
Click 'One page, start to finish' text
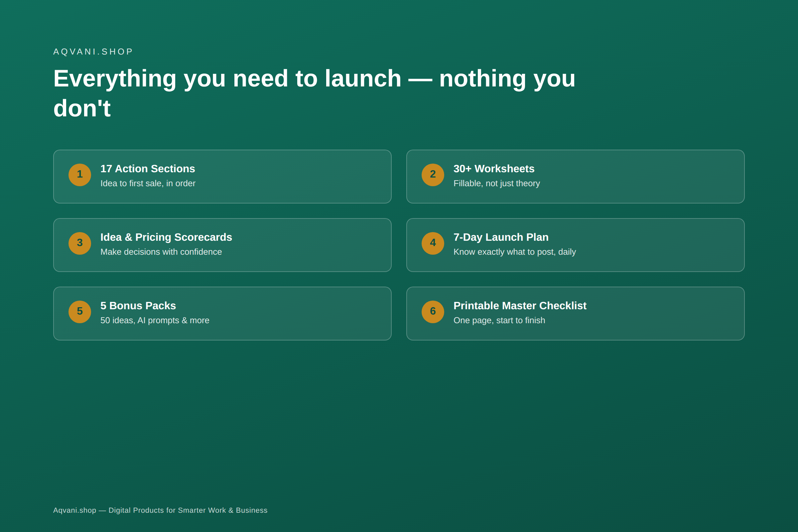pos(499,320)
